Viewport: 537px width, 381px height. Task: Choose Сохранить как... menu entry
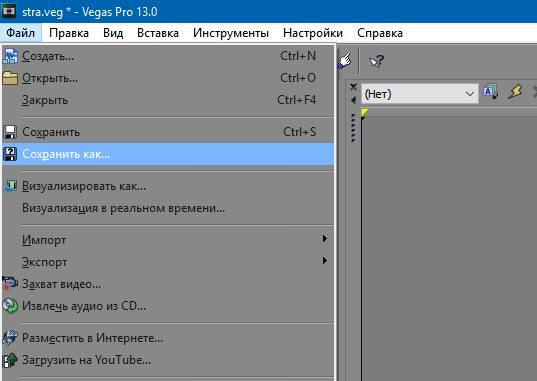tap(168, 154)
